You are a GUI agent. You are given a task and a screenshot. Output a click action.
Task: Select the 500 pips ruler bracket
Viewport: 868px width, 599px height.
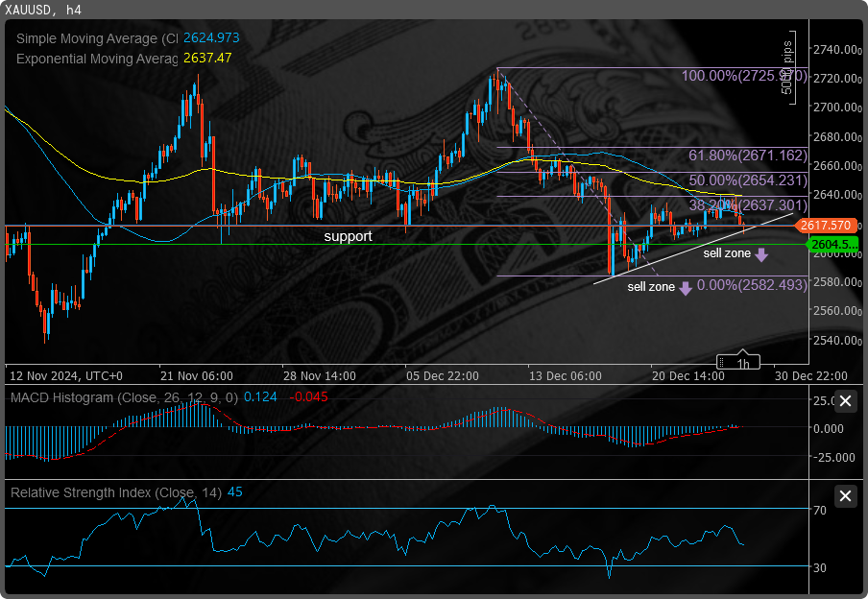pos(789,67)
